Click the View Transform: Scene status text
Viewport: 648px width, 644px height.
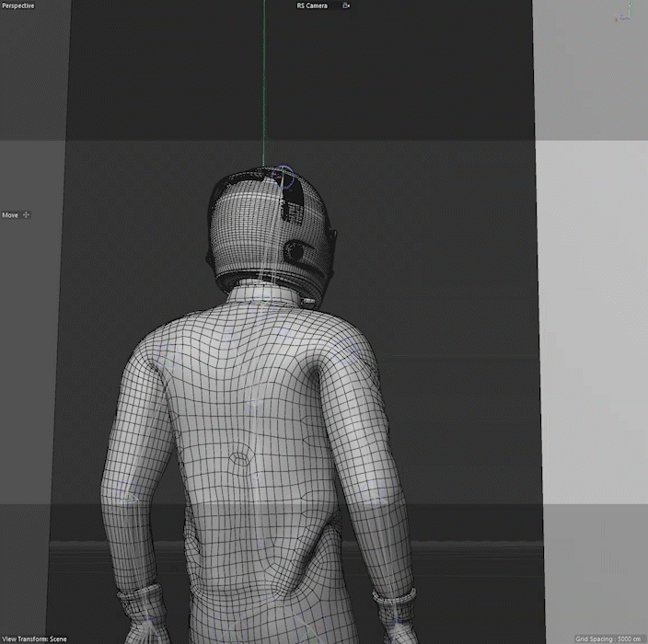(x=34, y=638)
